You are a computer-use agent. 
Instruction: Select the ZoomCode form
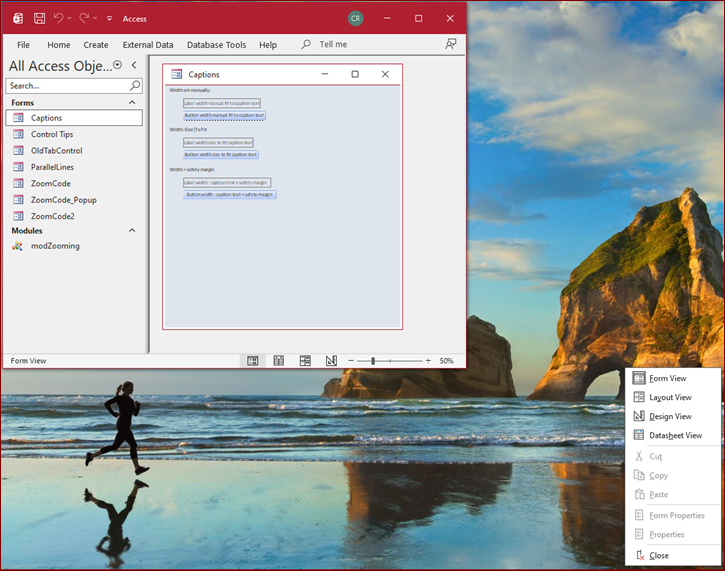[74, 184]
